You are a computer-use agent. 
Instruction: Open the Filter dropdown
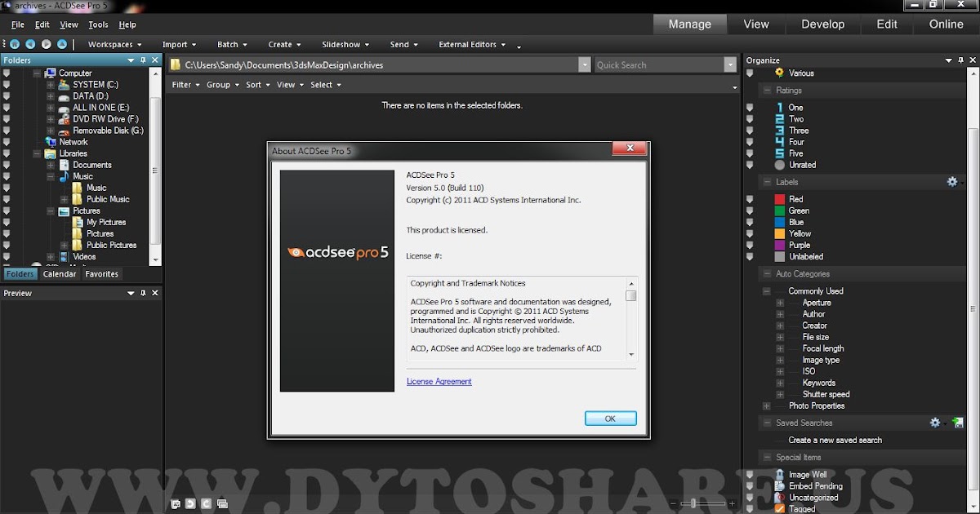(185, 85)
